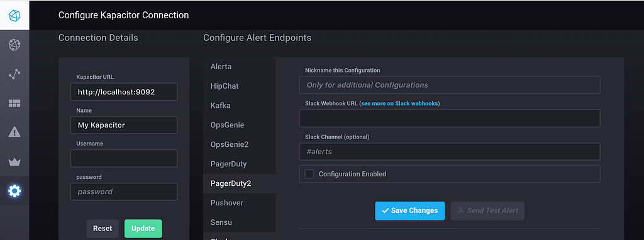644x240 pixels.
Task: Click the Connection Details heading
Action: tap(98, 38)
